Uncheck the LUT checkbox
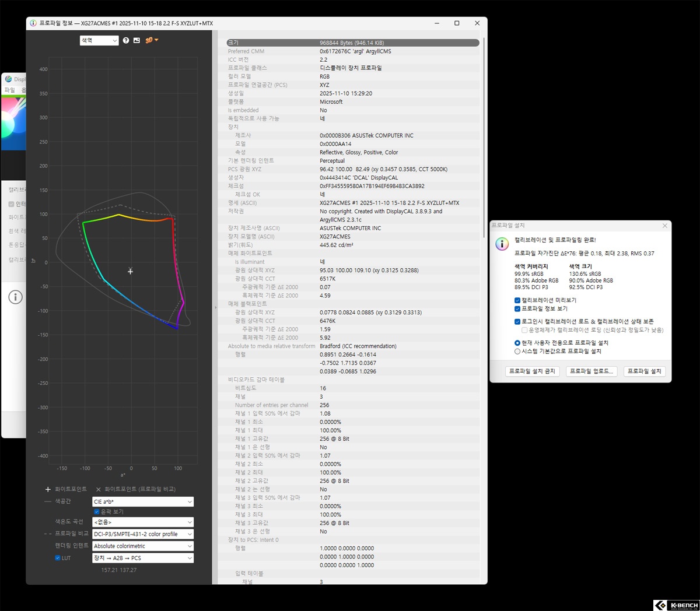Viewport: 700px width, 611px height. (x=58, y=558)
